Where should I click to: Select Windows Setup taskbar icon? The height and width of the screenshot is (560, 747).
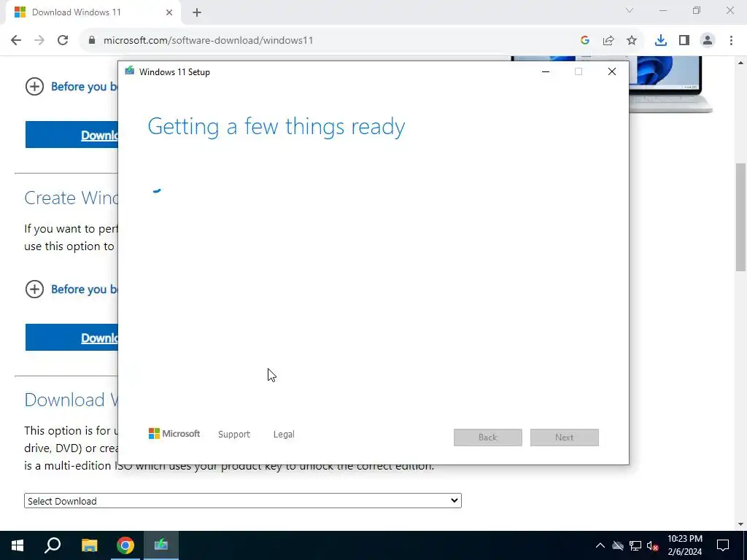pyautogui.click(x=160, y=545)
